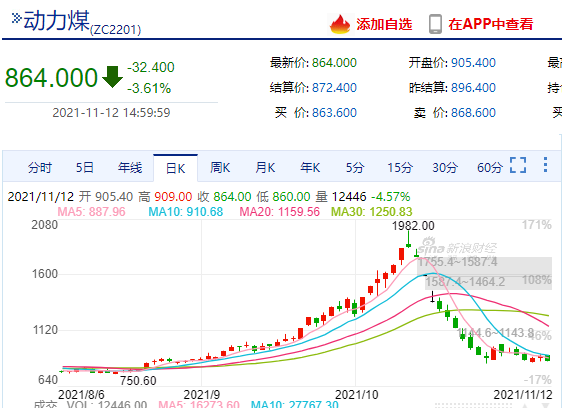The image size is (562, 408).
Task: Select the 日K tab
Action: click(x=175, y=168)
